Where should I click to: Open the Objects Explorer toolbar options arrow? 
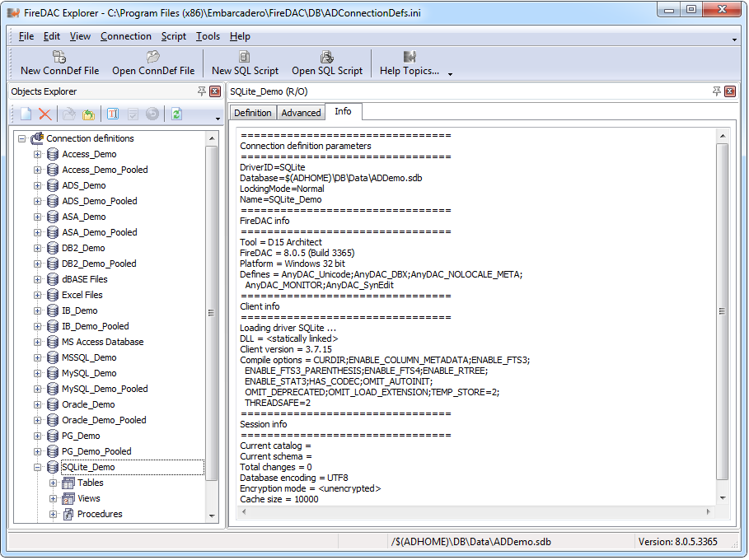click(x=218, y=119)
